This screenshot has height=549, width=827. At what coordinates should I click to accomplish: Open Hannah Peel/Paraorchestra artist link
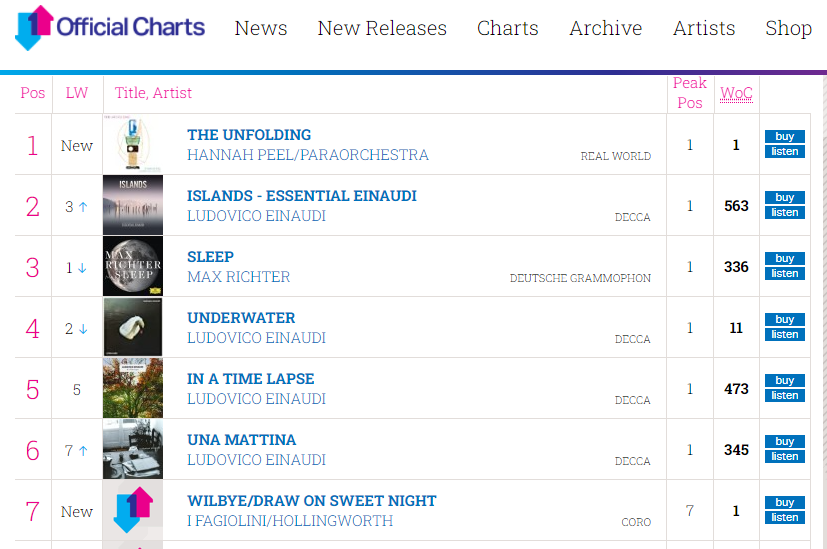pos(308,155)
